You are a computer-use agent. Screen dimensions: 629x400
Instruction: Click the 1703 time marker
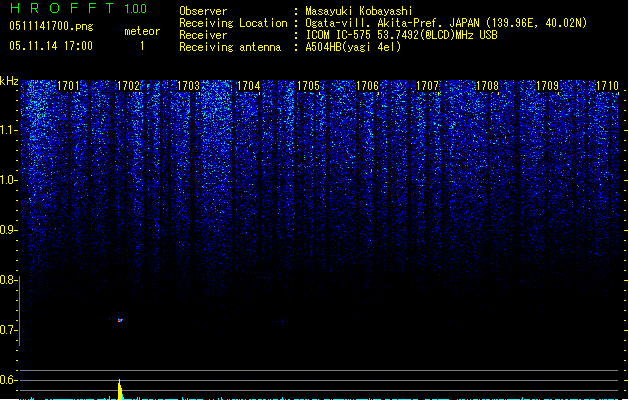[x=188, y=86]
